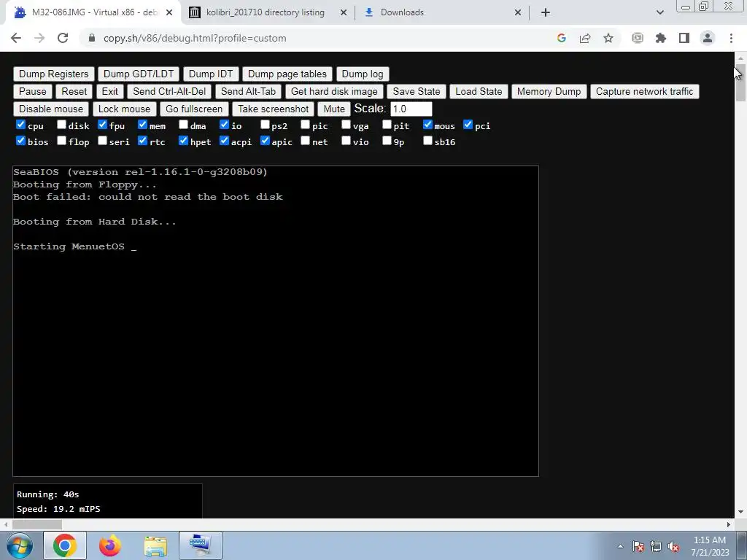This screenshot has height=560, width=747.
Task: Click the Chrome taskbar icon
Action: click(65, 545)
